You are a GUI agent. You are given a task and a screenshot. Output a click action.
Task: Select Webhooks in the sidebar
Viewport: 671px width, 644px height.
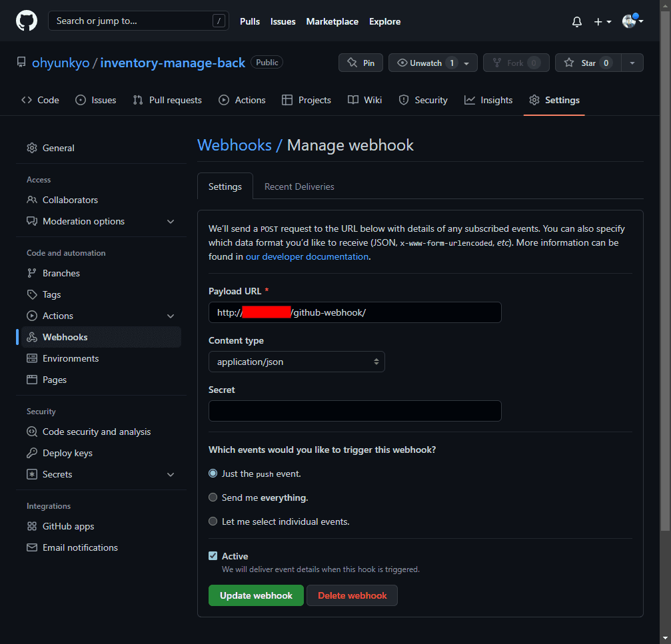101,337
